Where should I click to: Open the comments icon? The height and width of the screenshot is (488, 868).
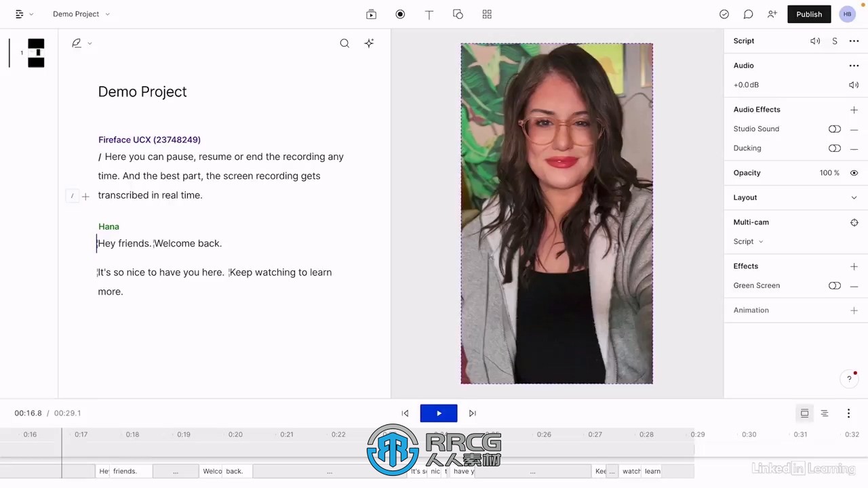coord(748,14)
